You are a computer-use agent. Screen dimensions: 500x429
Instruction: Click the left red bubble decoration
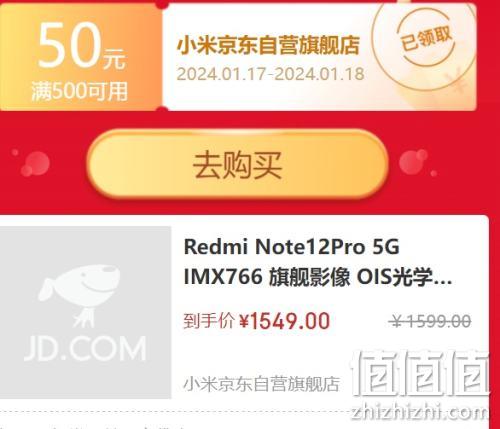pyautogui.click(x=35, y=163)
